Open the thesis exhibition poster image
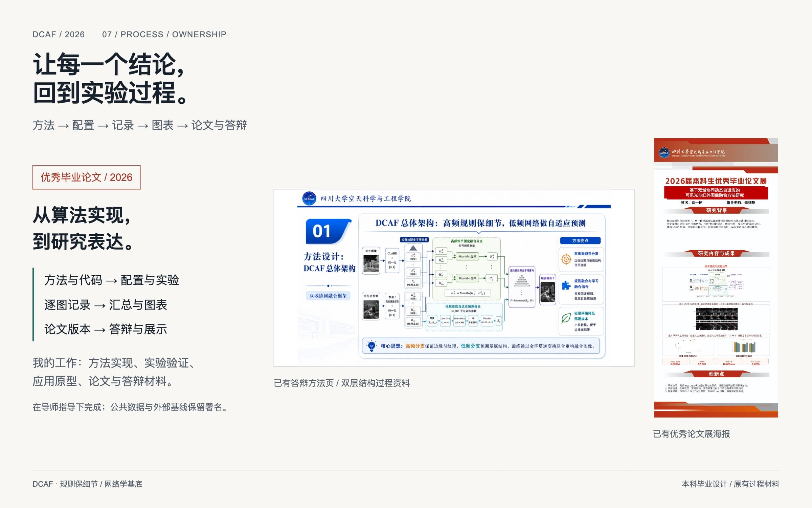The height and width of the screenshot is (508, 812). pyautogui.click(x=716, y=278)
